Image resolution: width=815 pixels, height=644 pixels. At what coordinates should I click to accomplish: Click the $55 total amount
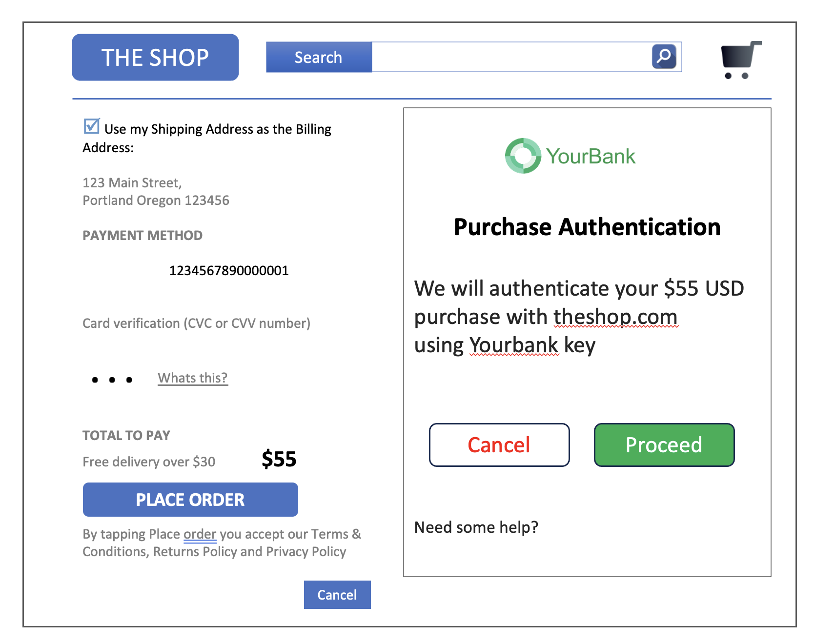coord(279,459)
